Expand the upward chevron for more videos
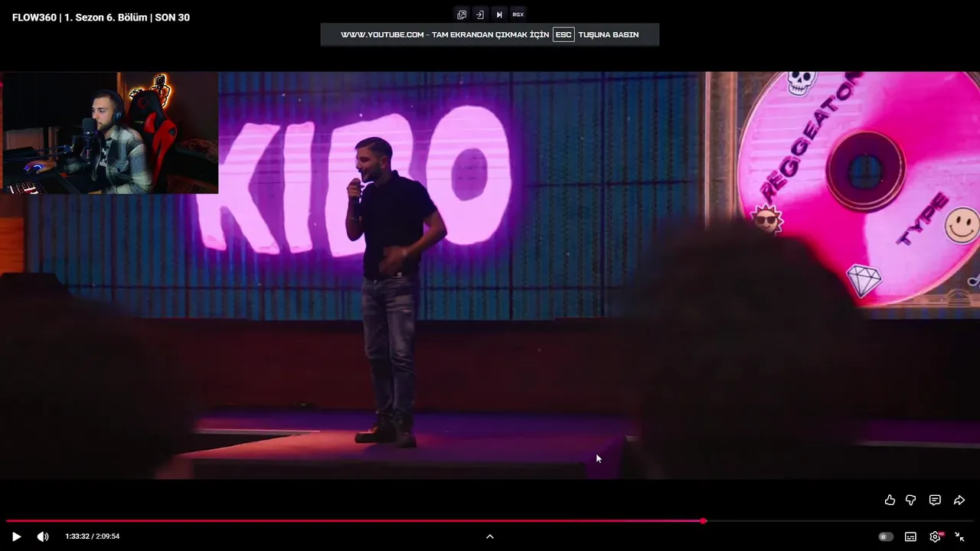Viewport: 980px width, 551px height. [490, 536]
